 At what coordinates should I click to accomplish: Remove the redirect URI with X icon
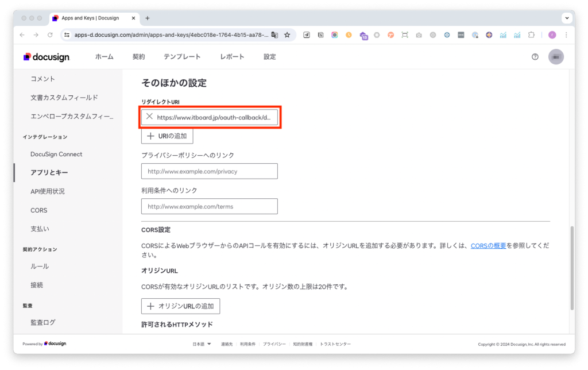click(149, 117)
